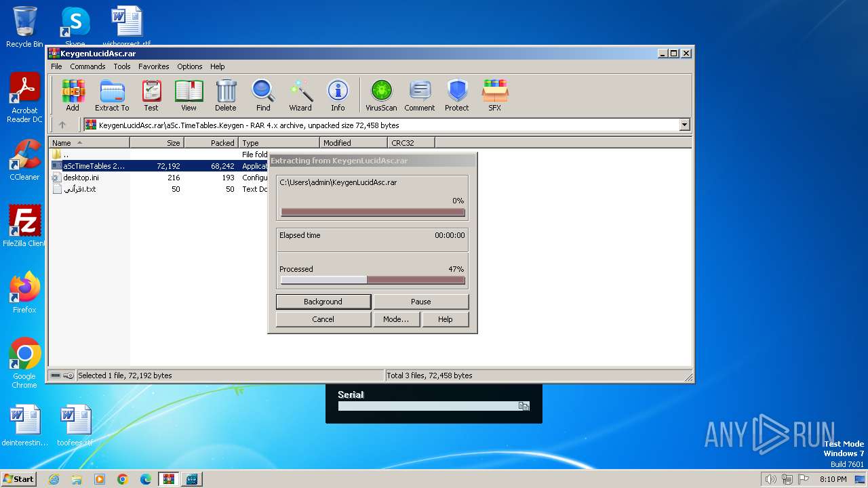The height and width of the screenshot is (488, 868).
Task: Open the Commands menu
Action: click(x=87, y=66)
